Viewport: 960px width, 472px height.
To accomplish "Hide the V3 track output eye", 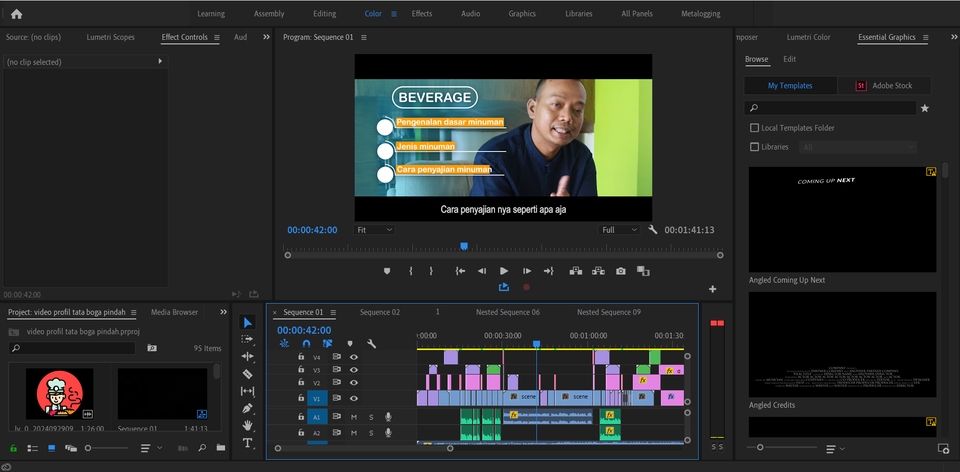I will 353,370.
